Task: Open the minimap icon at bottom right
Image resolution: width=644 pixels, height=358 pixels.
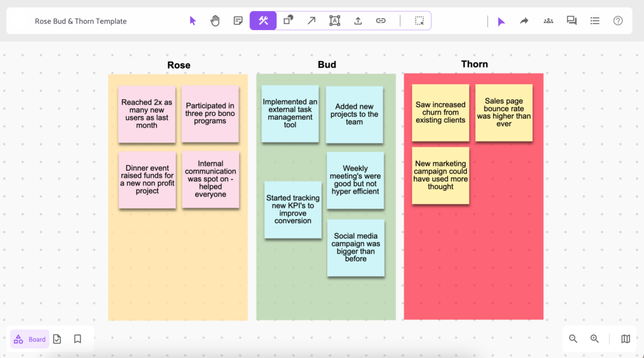Action: pos(625,339)
